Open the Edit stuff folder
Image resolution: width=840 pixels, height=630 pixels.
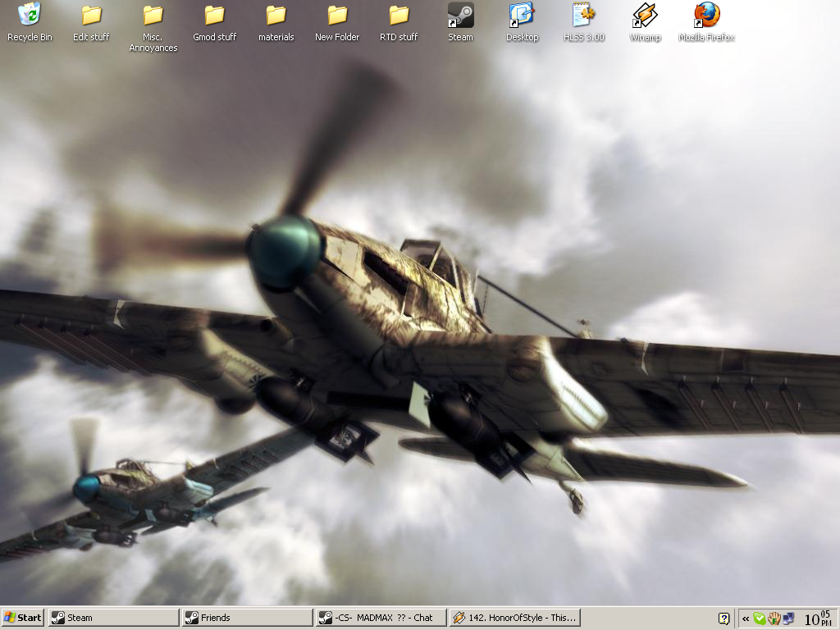(91, 16)
